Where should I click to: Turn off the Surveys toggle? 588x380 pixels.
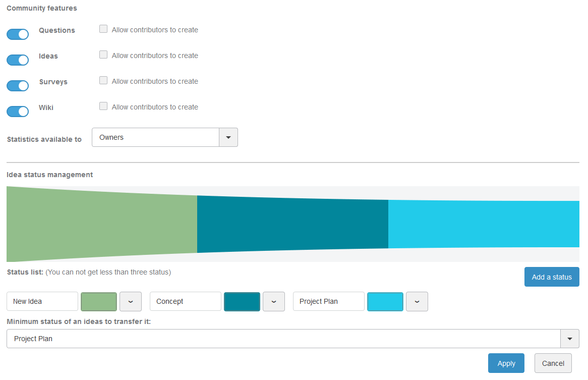click(18, 86)
